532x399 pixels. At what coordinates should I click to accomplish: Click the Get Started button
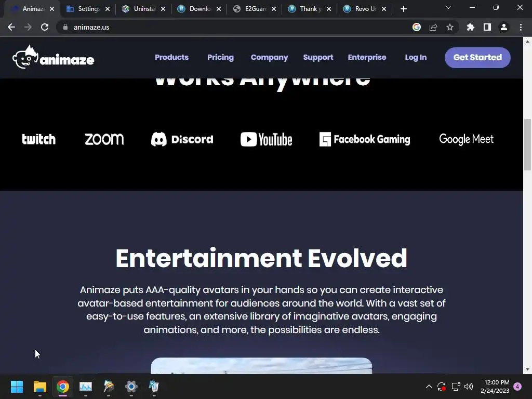pyautogui.click(x=477, y=57)
